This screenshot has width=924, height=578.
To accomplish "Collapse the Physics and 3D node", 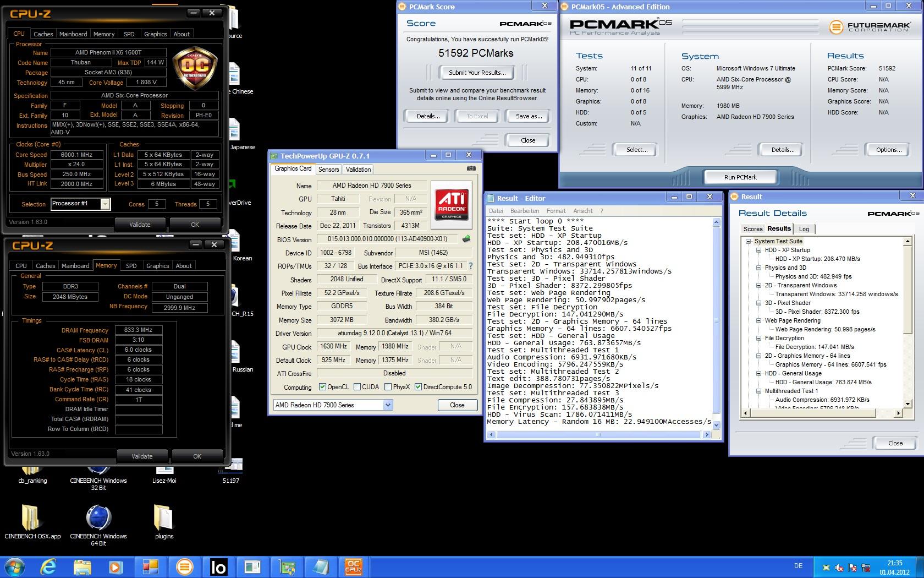I will pos(758,268).
